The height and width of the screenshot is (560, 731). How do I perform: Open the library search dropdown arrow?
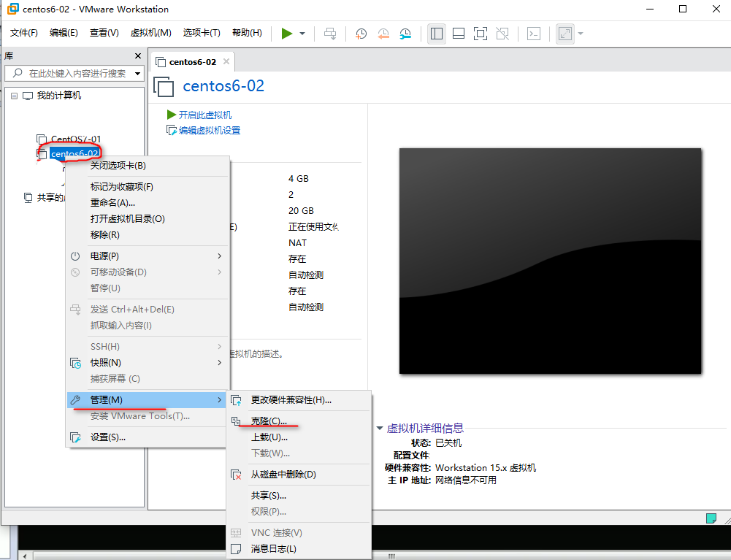137,73
